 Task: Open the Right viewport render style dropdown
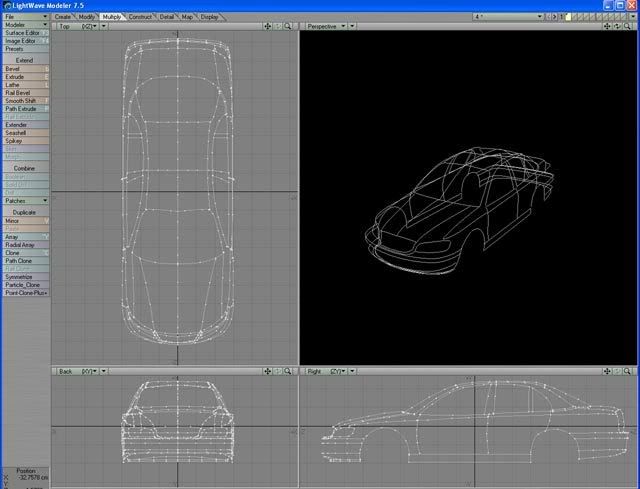tap(352, 371)
